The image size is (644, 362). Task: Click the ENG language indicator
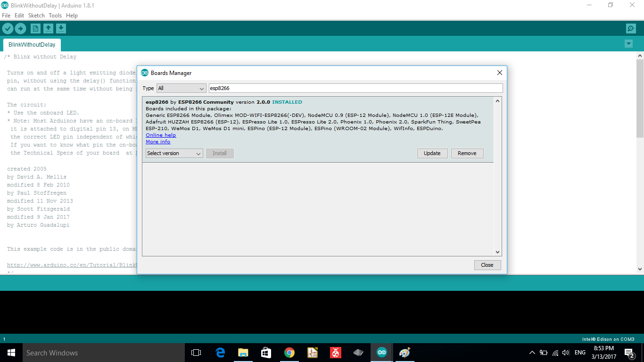[580, 353]
